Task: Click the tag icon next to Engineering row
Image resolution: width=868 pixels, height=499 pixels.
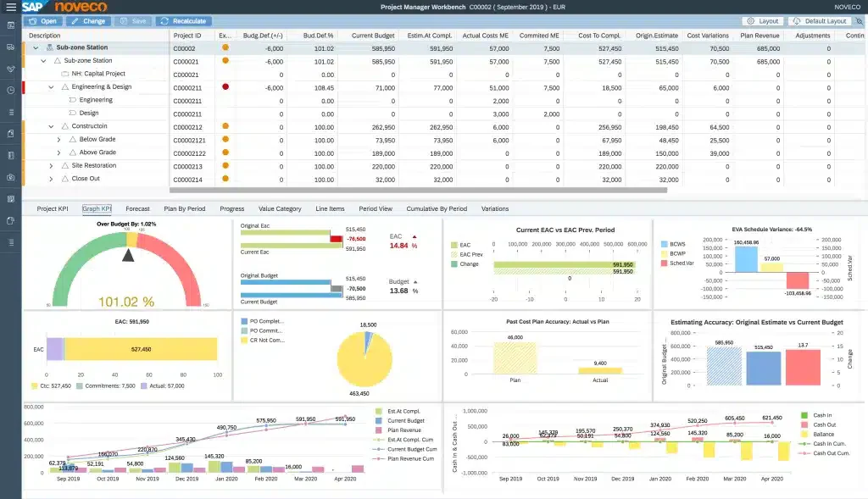Action: click(x=73, y=100)
